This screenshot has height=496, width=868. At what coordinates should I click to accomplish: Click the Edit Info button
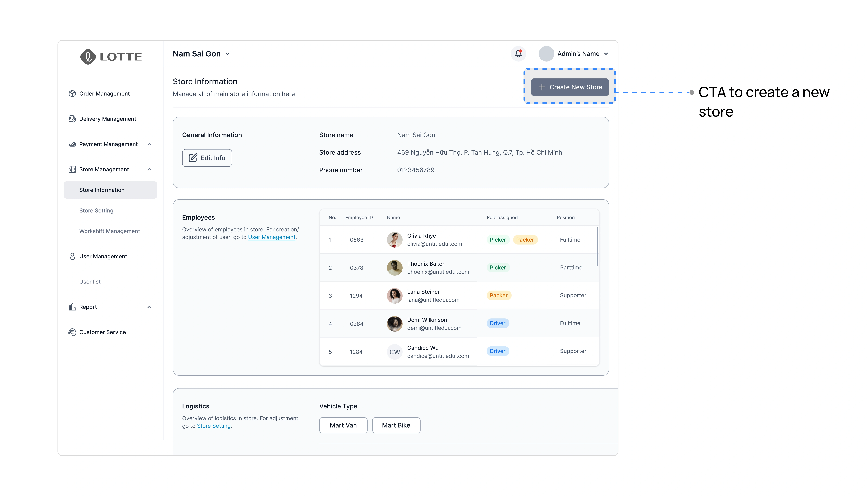(207, 158)
